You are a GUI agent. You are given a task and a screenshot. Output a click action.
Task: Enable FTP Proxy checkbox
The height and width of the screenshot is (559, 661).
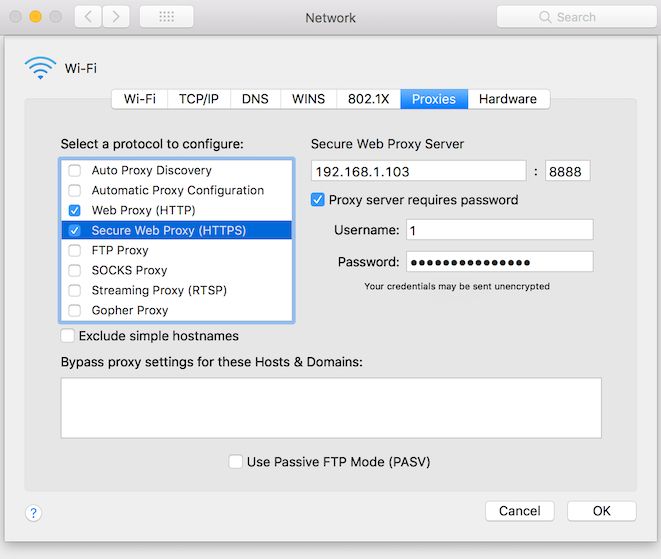pos(75,250)
